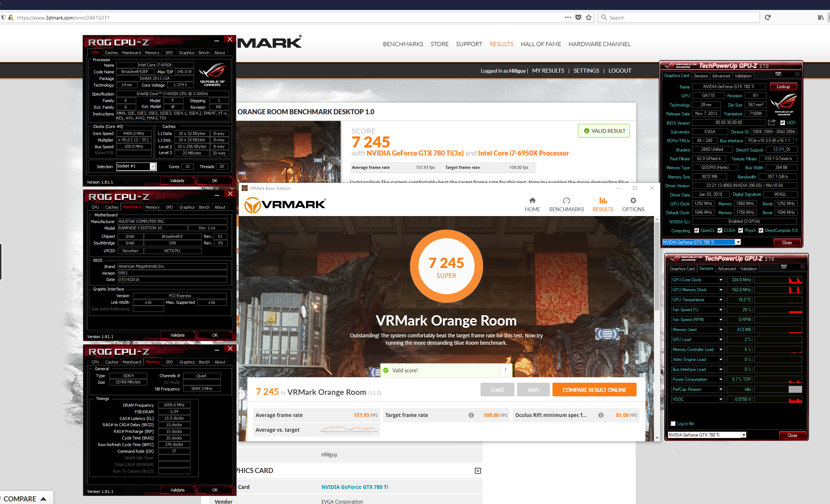Open NVIDIA GeForce GTX 780 Ti card link
Screen dimensions: 830x504
tap(354, 487)
